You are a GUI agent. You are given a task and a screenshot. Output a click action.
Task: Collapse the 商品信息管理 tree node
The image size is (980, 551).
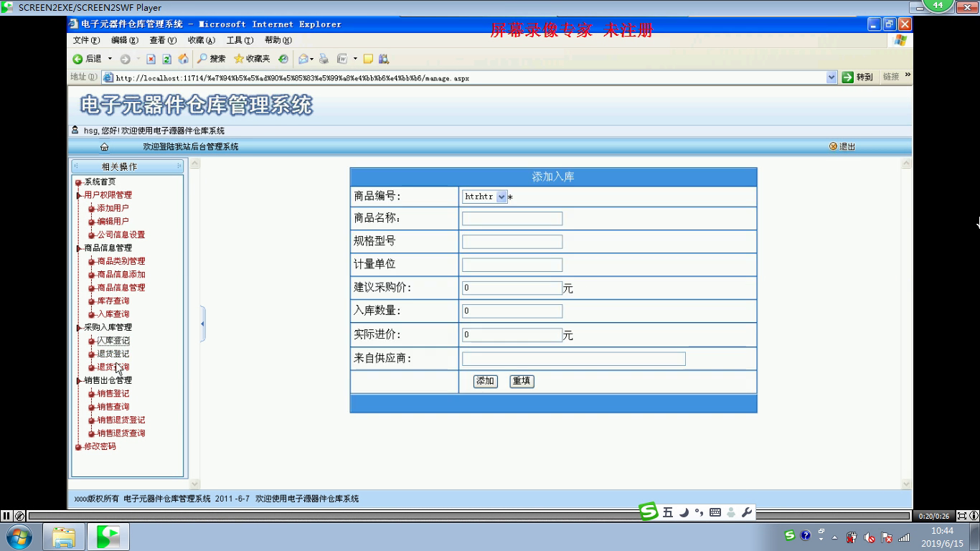[x=79, y=248]
